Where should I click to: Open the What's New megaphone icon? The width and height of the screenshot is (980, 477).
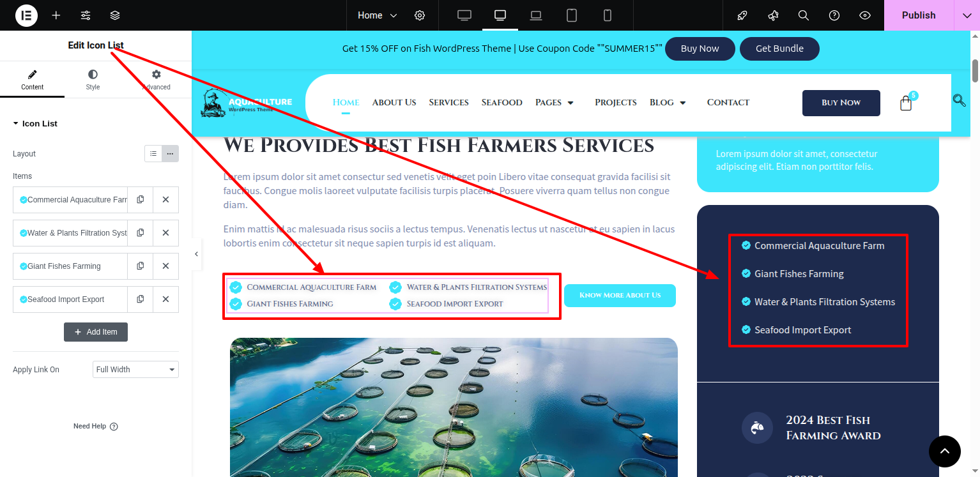tap(773, 15)
